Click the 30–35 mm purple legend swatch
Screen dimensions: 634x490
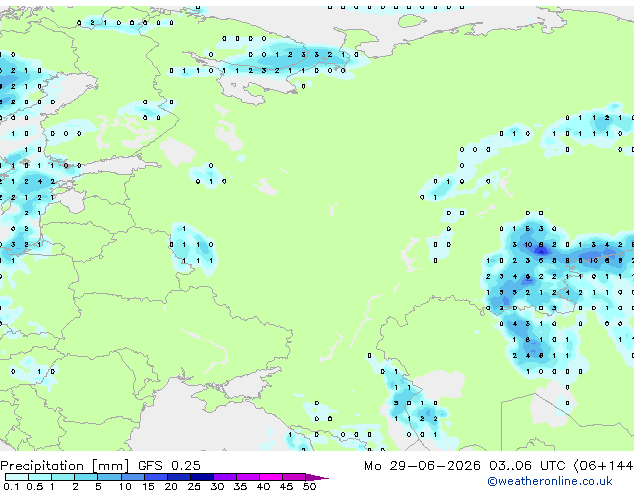[224, 477]
